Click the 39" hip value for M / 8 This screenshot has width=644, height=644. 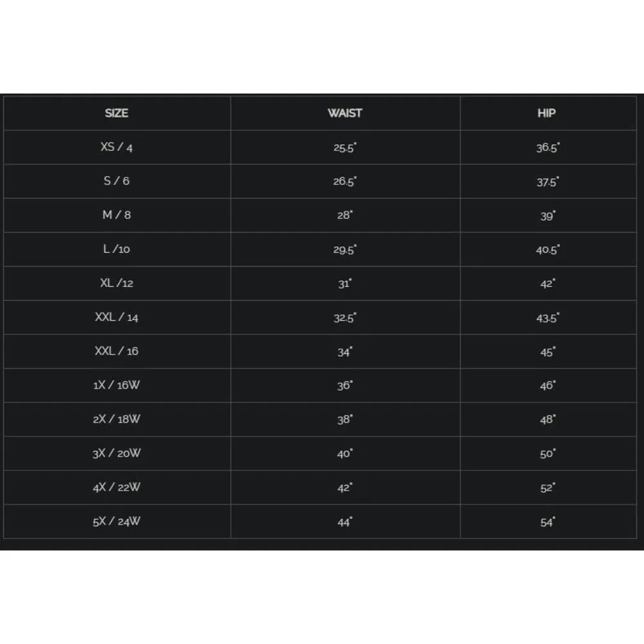pyautogui.click(x=547, y=216)
